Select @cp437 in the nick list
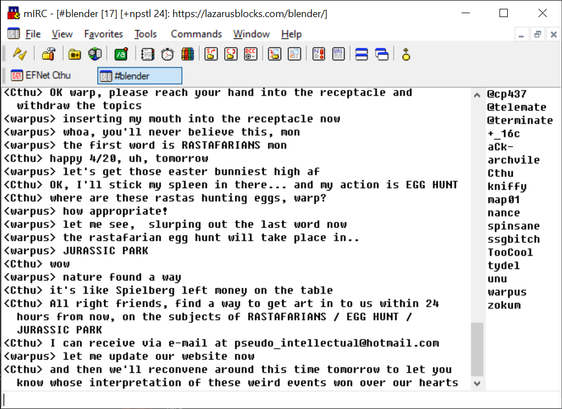This screenshot has height=409, width=562. (507, 94)
